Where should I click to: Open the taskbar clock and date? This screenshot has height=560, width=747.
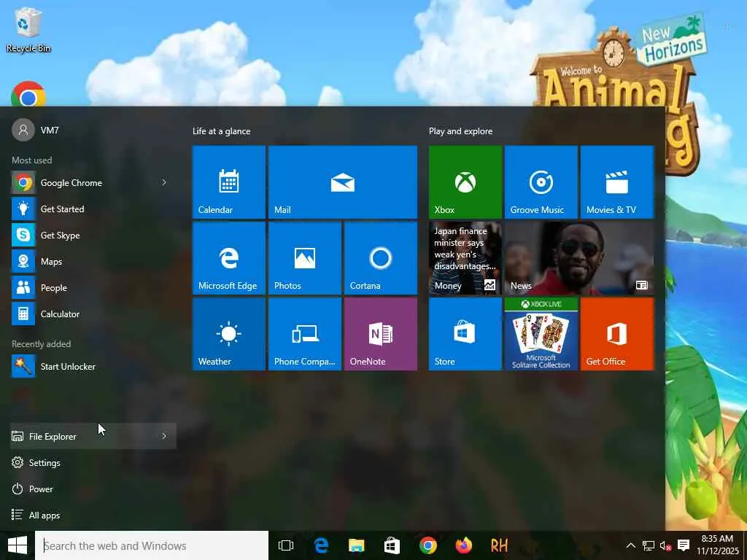click(x=718, y=545)
